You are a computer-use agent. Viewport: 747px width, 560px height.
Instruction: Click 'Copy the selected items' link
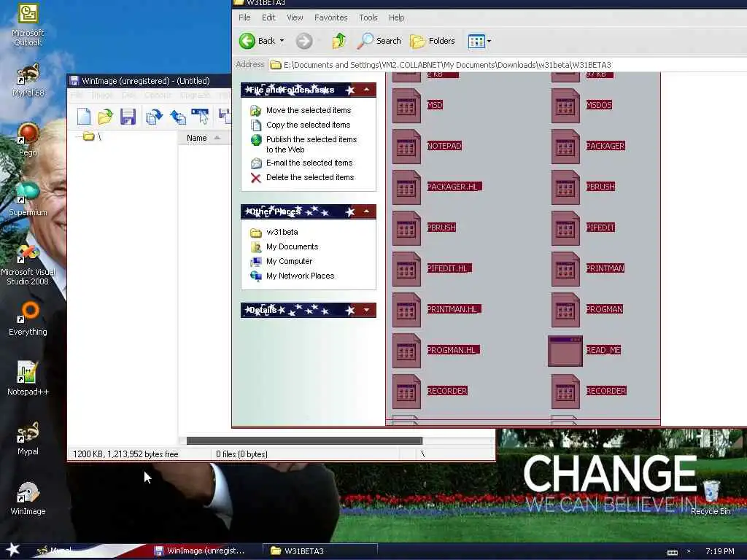pyautogui.click(x=308, y=125)
